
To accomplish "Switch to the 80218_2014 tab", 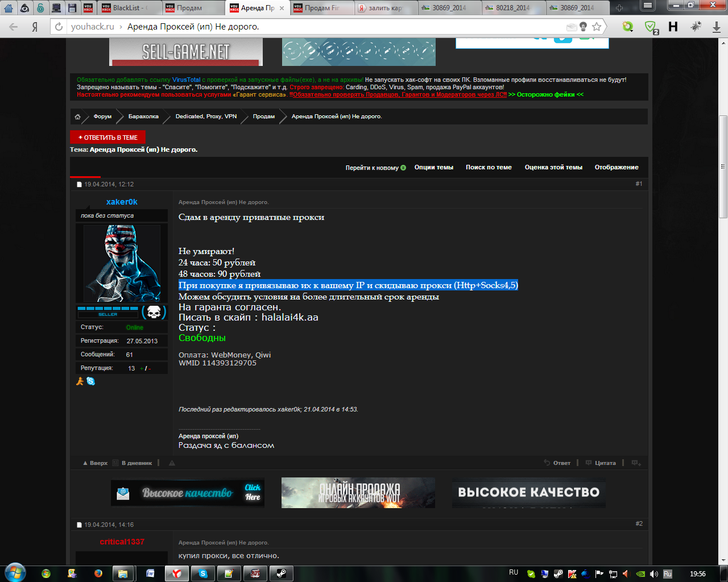I will coord(512,8).
